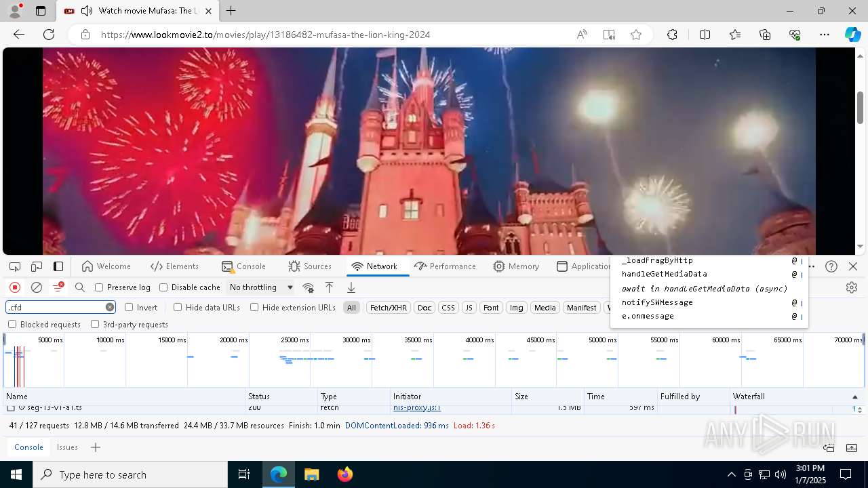This screenshot has height=488, width=868.
Task: Filter requests by CSS
Action: (x=448, y=308)
